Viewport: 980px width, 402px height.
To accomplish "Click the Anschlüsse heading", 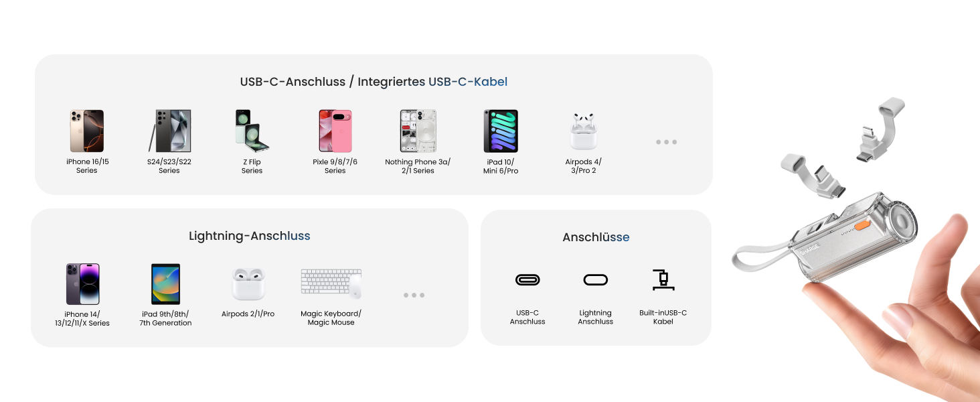I will point(596,237).
